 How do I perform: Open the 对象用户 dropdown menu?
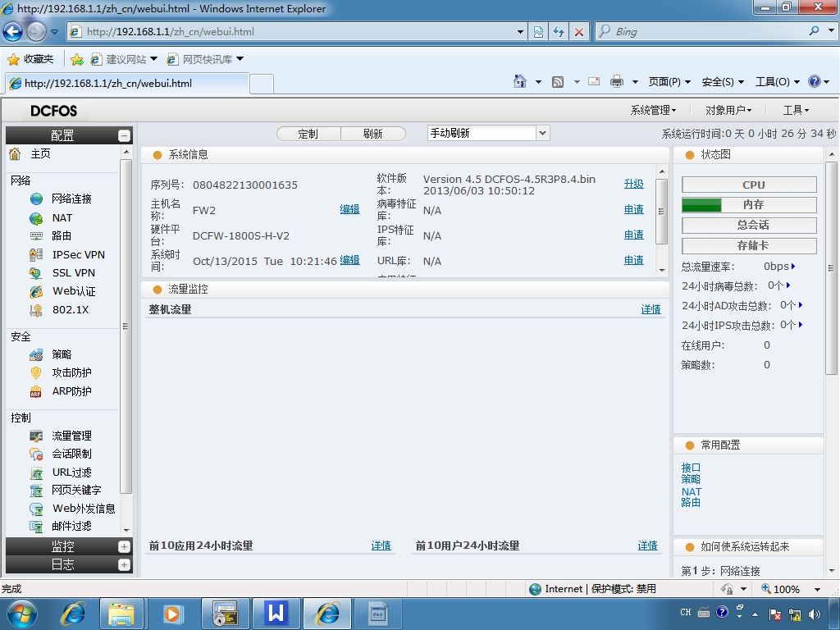coord(728,111)
